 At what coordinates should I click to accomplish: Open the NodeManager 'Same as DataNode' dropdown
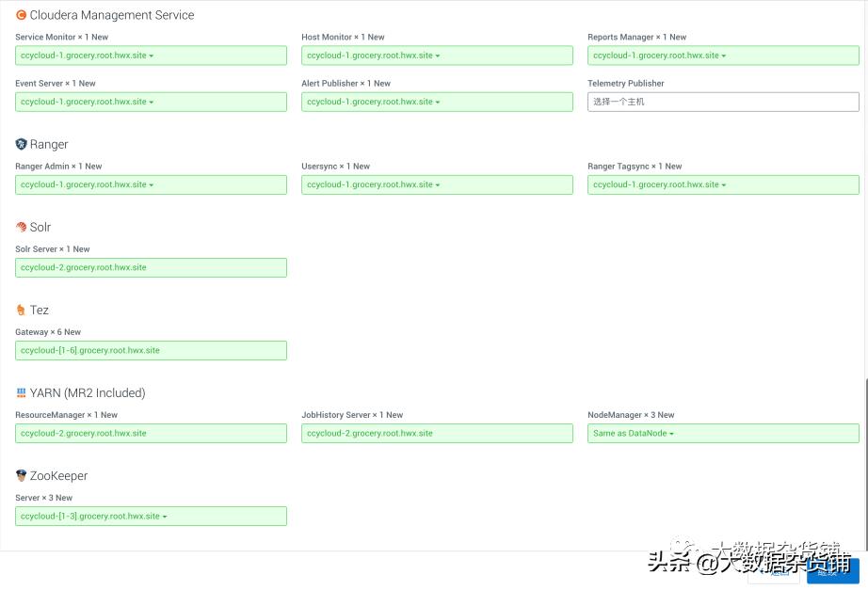[723, 434]
